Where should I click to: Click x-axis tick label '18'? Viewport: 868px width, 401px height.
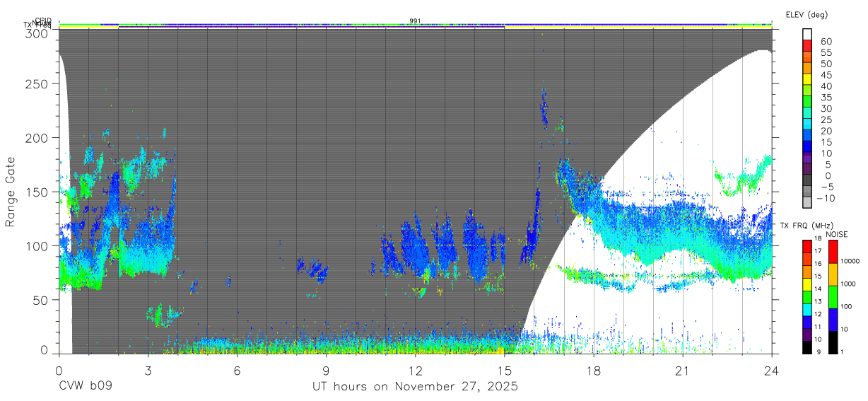tap(594, 370)
